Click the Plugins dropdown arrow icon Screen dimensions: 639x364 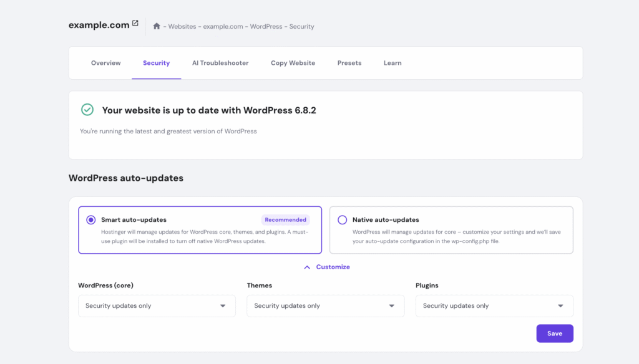(562, 306)
